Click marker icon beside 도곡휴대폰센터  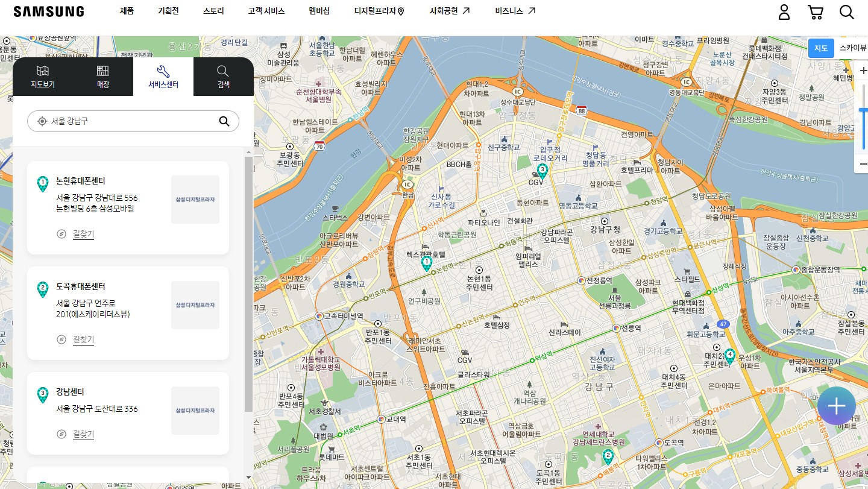click(43, 289)
